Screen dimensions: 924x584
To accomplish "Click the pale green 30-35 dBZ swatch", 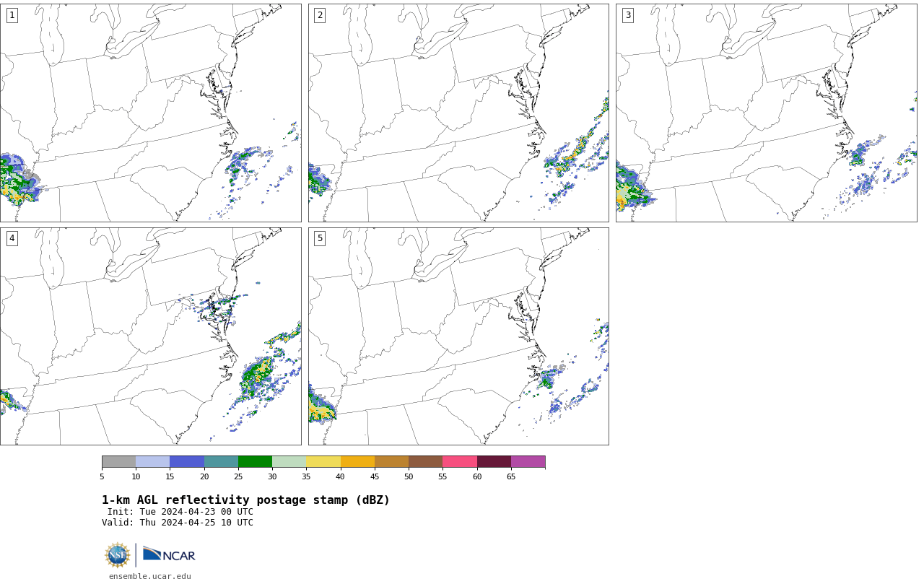I will coord(289,462).
